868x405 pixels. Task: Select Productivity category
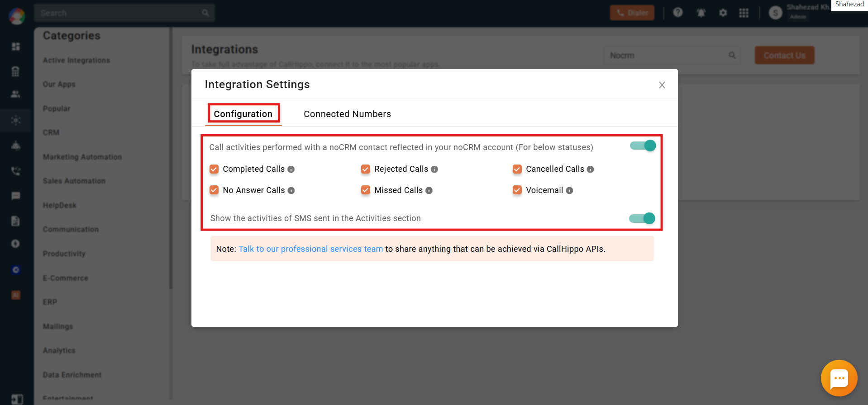(64, 254)
